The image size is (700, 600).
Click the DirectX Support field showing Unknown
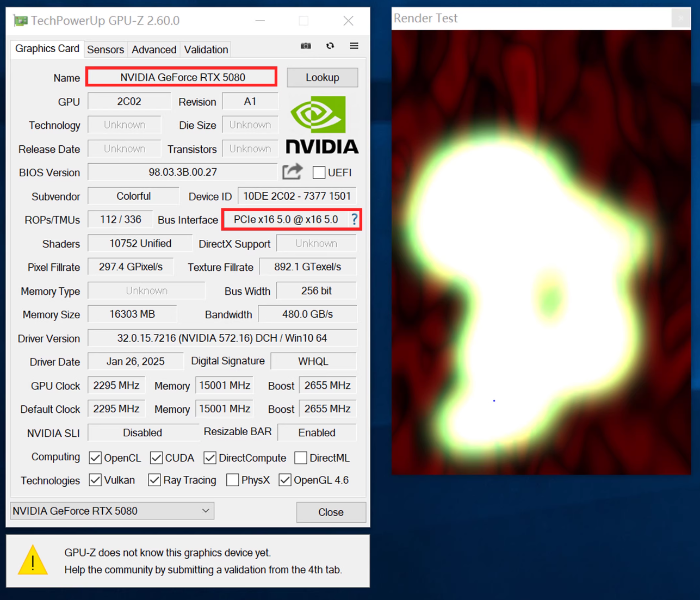(317, 244)
